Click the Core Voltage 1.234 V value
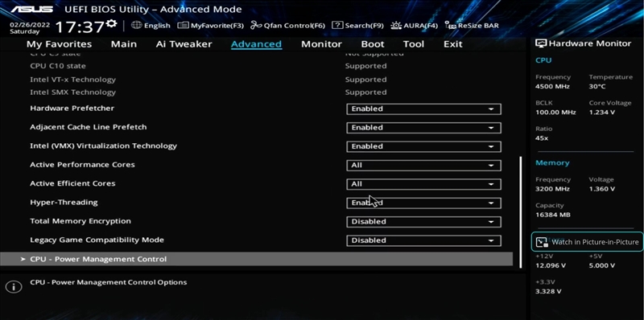The image size is (644, 320). click(601, 113)
